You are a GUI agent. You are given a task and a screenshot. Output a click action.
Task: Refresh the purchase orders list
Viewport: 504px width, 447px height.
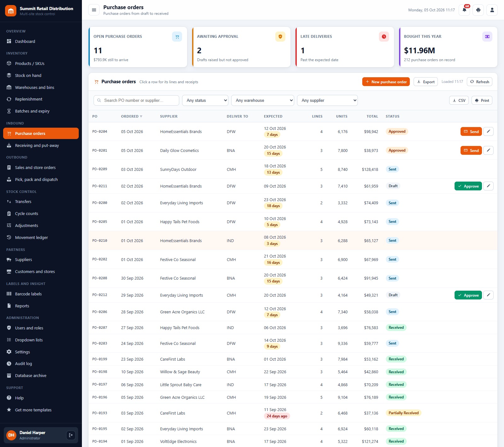(x=479, y=82)
